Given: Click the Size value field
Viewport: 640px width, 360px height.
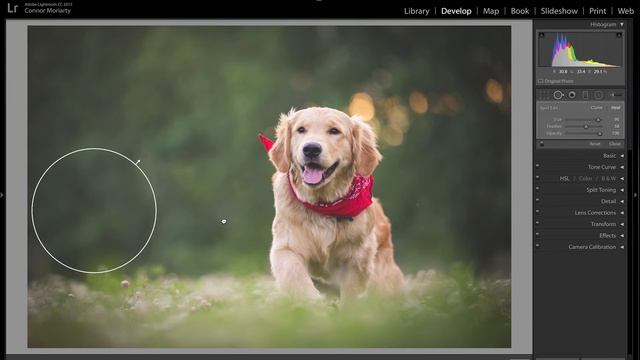Looking at the screenshot, I should [x=616, y=120].
